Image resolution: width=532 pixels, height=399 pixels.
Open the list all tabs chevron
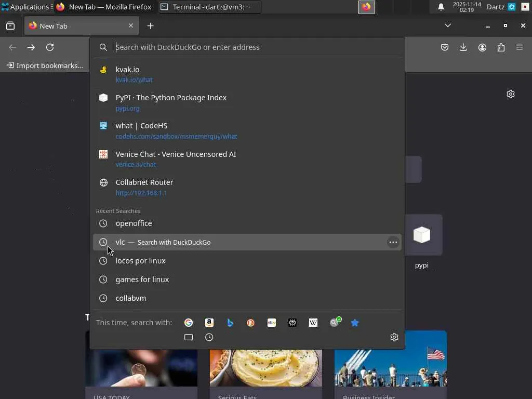448,25
